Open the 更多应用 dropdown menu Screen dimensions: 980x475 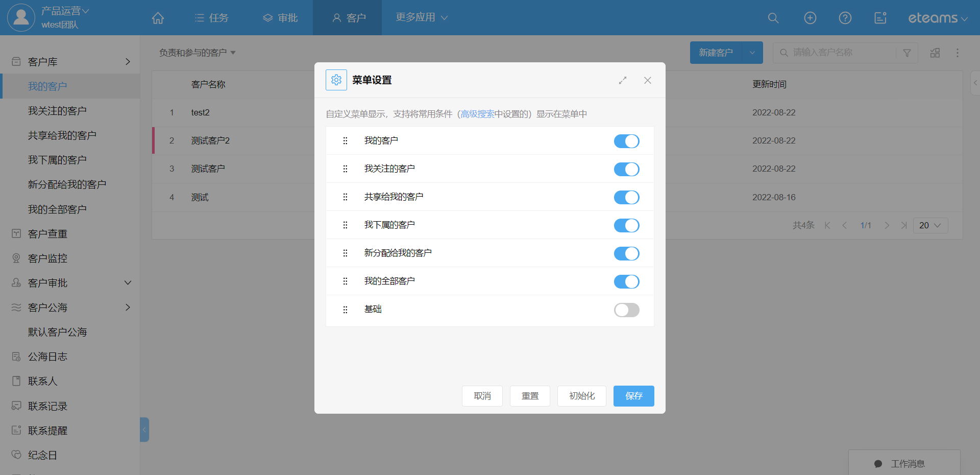coord(421,17)
